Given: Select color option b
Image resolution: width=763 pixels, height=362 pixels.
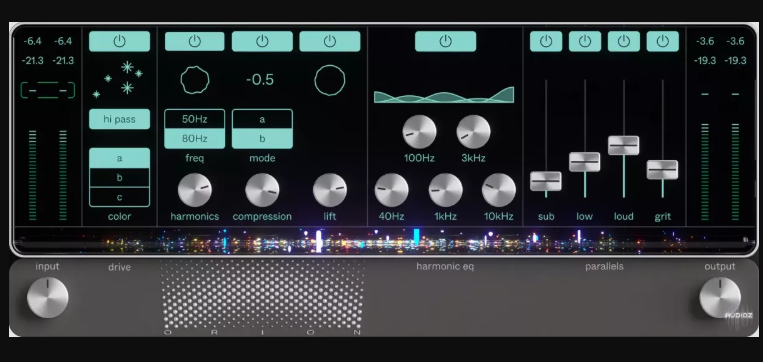Looking at the screenshot, I should 119,178.
